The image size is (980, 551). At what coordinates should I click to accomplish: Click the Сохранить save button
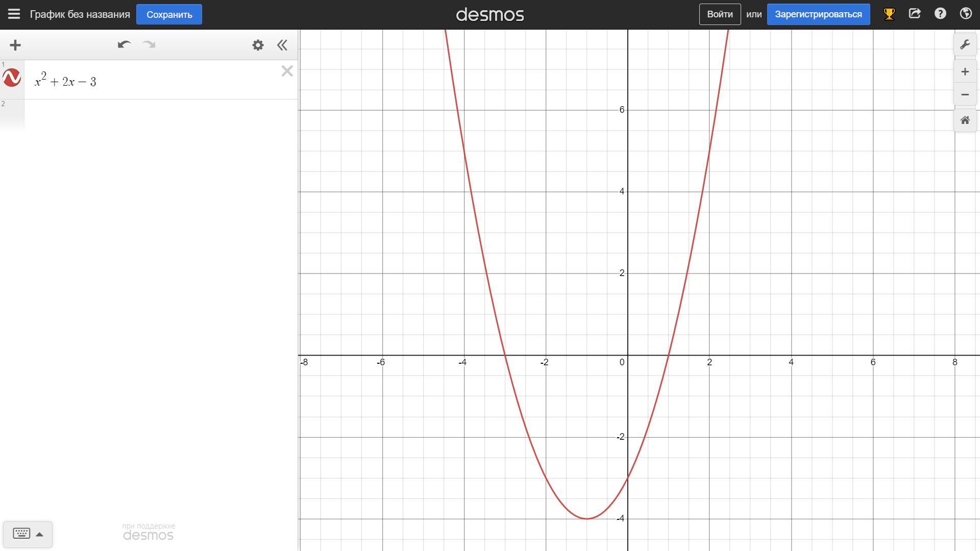(x=169, y=14)
